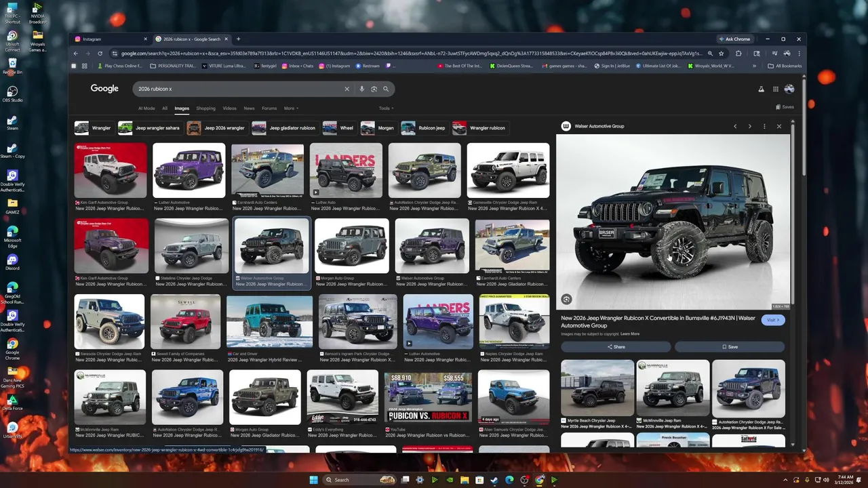Expand the Tools dropdown
Viewport: 868px width, 488px height.
point(386,108)
